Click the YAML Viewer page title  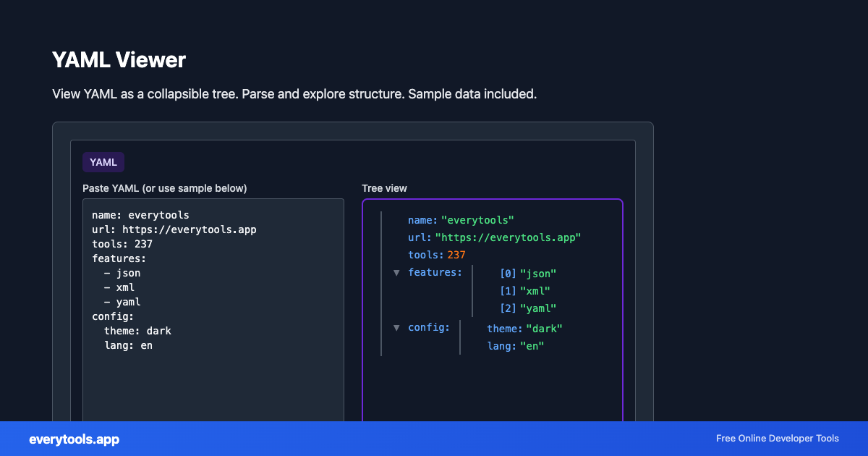[118, 59]
